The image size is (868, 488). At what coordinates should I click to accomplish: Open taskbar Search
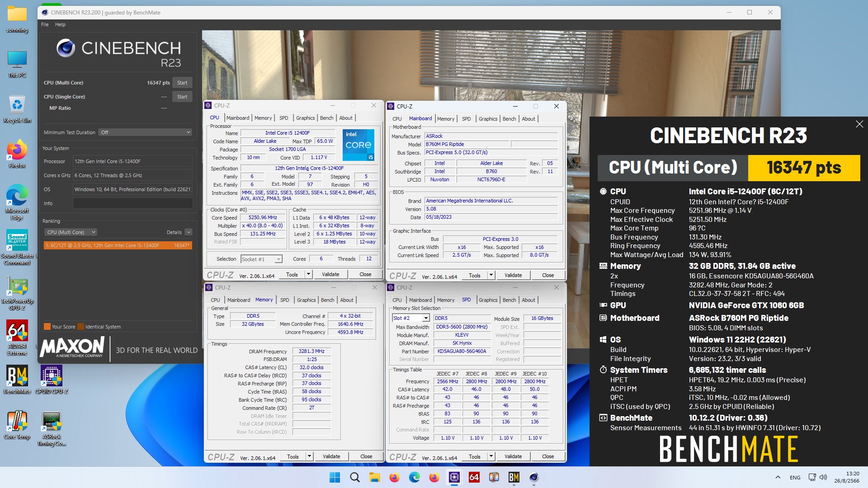[355, 477]
